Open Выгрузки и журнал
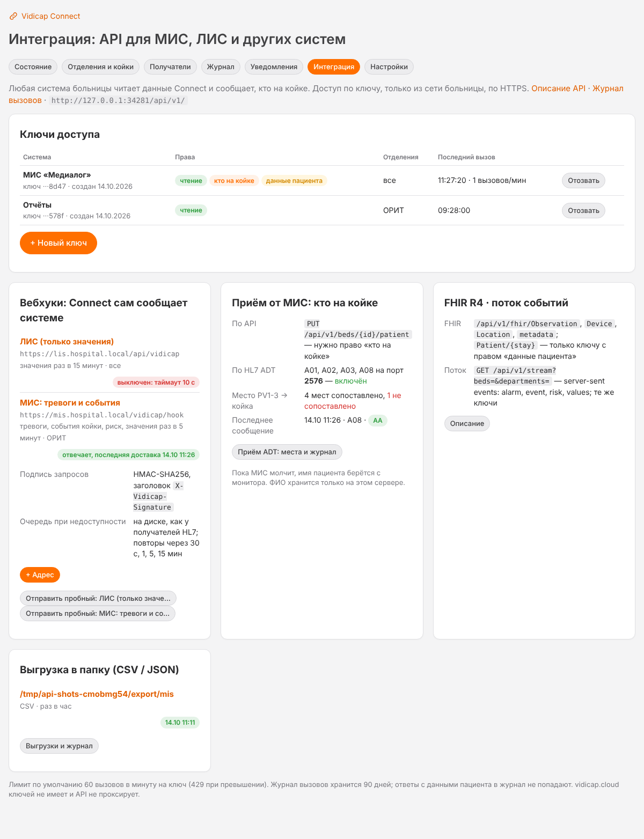 coord(59,746)
